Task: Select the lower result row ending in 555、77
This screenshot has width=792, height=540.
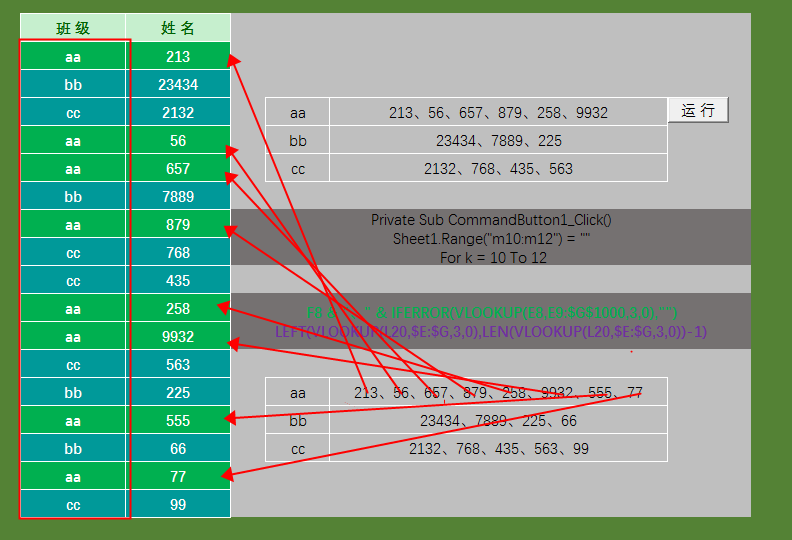Action: [x=498, y=392]
